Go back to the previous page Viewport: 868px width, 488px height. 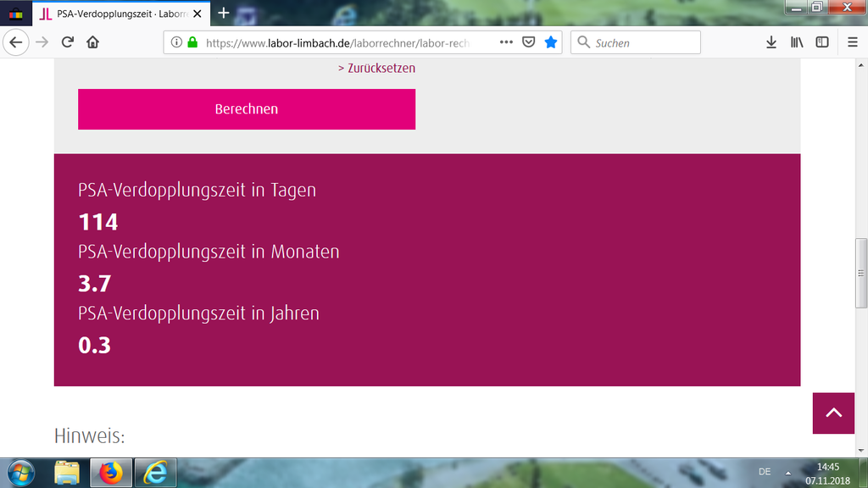pos(15,42)
